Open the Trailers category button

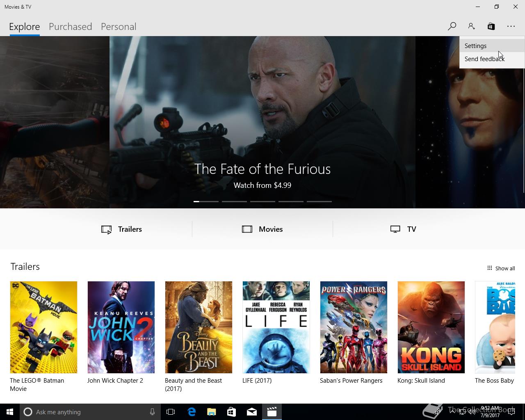tap(122, 229)
